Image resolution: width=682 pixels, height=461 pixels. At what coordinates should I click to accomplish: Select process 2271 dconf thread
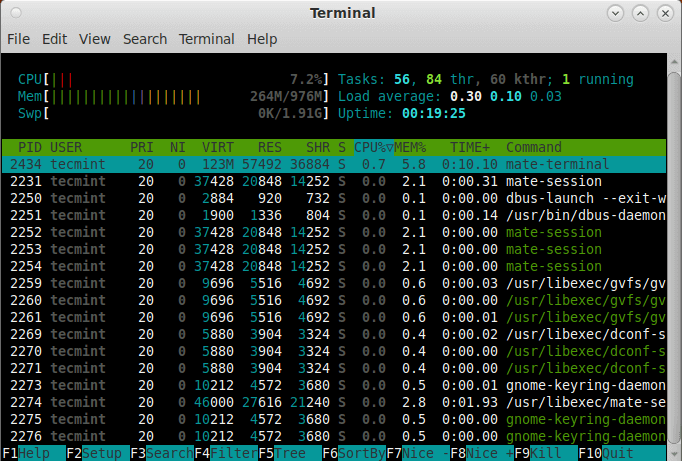coord(334,368)
